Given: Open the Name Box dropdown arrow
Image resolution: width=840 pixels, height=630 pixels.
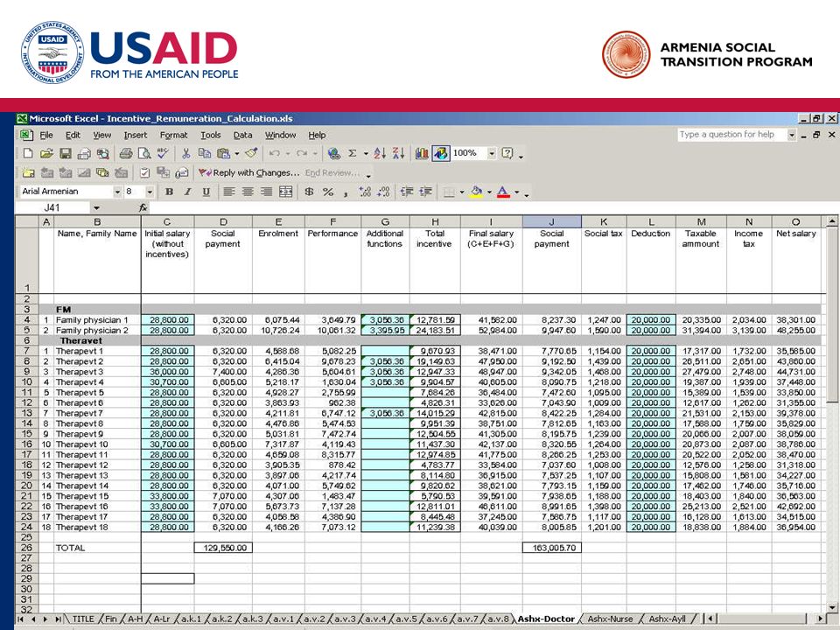Looking at the screenshot, I should [x=96, y=208].
